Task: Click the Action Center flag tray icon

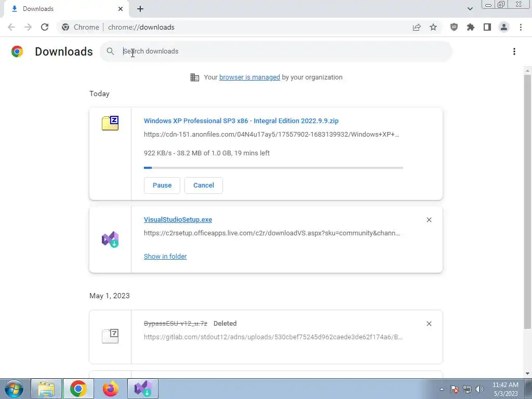Action: (x=455, y=389)
